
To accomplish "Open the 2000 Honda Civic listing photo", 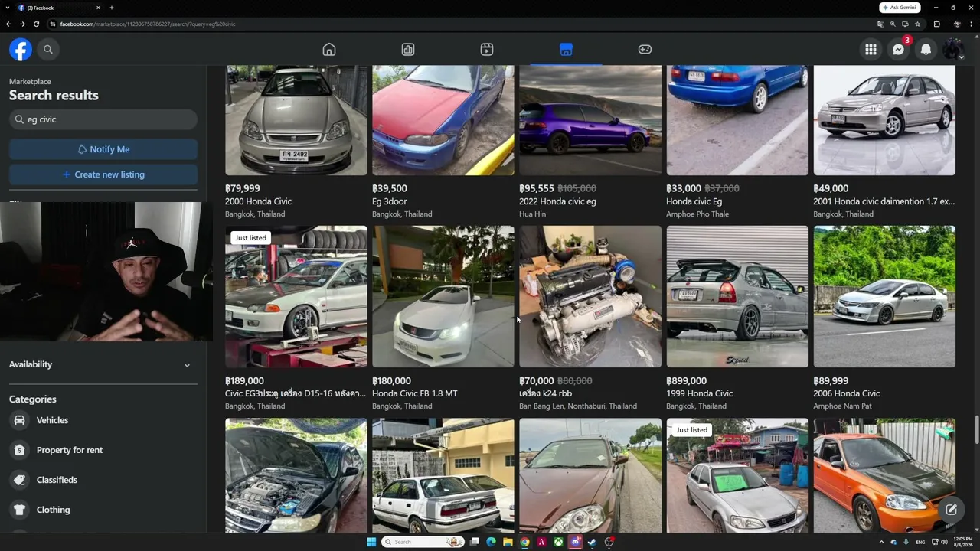I will (296, 120).
